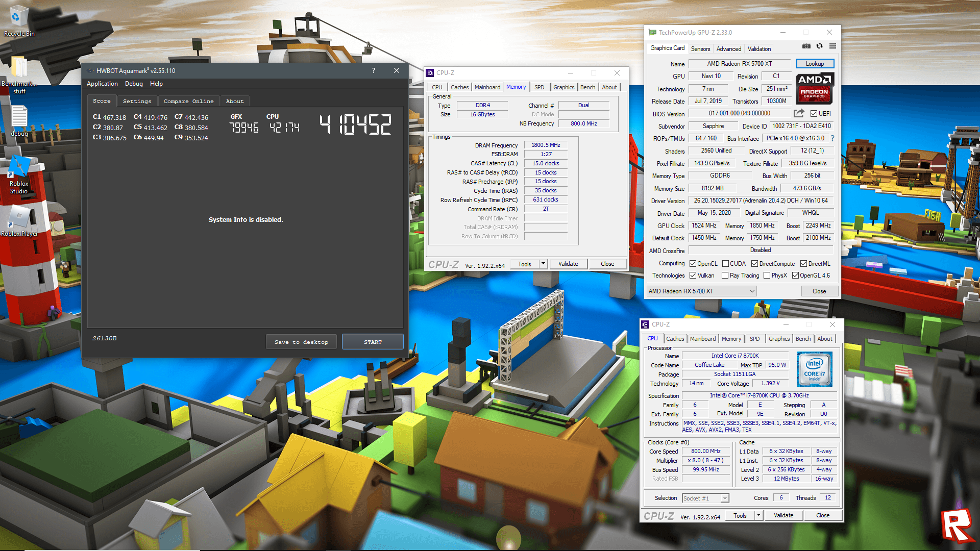The width and height of the screenshot is (980, 551).
Task: Click the Intel Core i7 logo in CPU-Z
Action: (814, 369)
